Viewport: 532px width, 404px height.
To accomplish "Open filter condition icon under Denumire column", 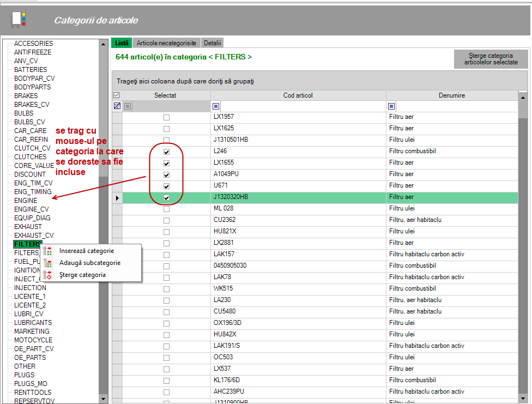I will pos(391,106).
